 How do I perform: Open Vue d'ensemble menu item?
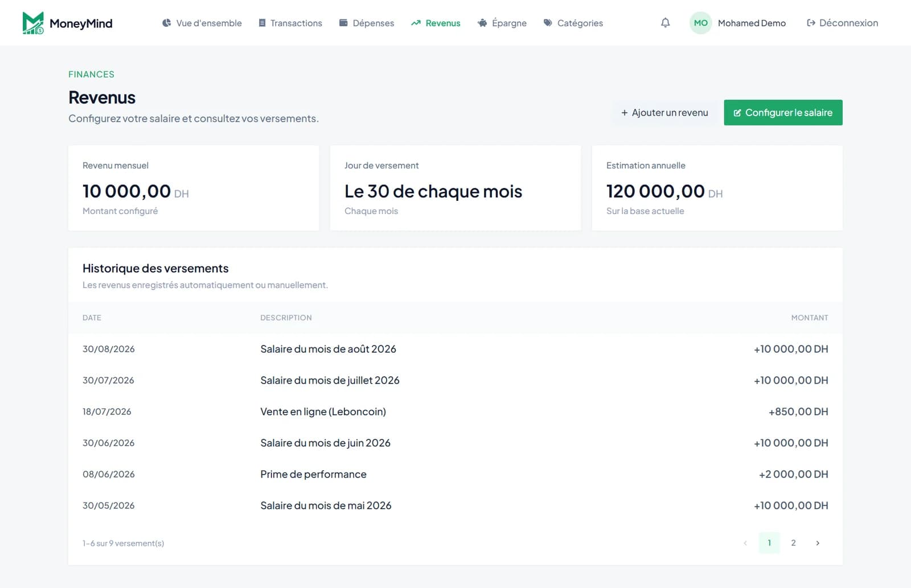pos(202,23)
